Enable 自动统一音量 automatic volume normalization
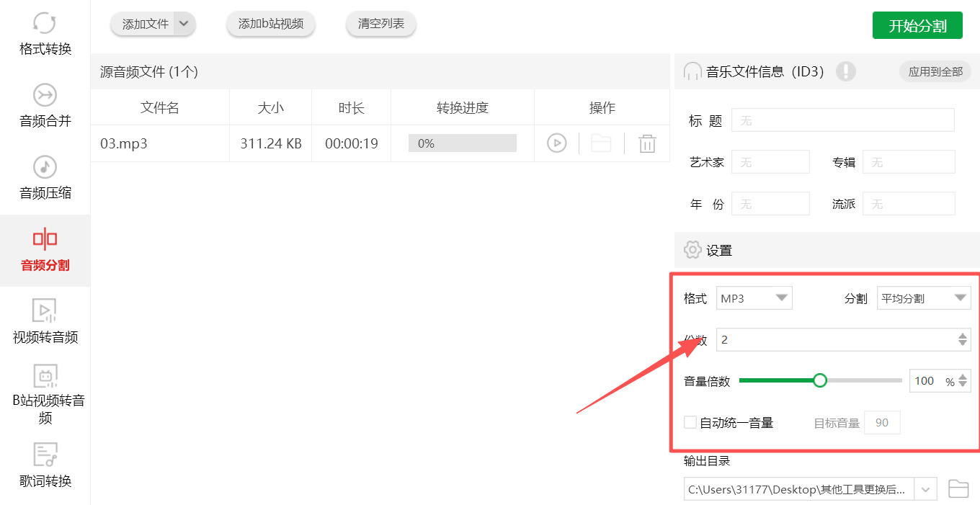The width and height of the screenshot is (980, 505). click(x=689, y=422)
